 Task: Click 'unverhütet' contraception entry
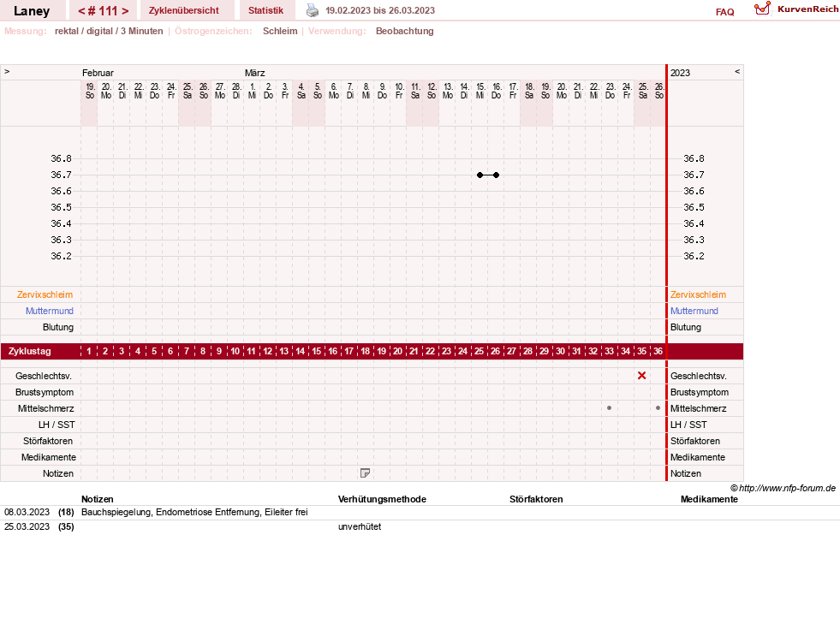(360, 526)
